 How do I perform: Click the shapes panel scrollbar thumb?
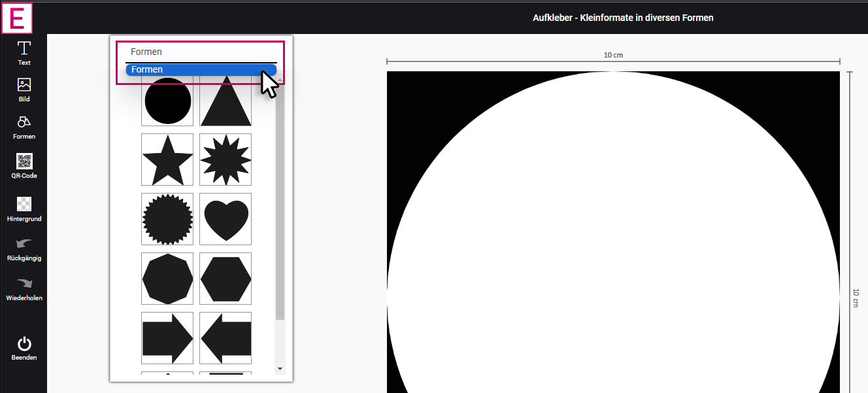click(x=280, y=201)
